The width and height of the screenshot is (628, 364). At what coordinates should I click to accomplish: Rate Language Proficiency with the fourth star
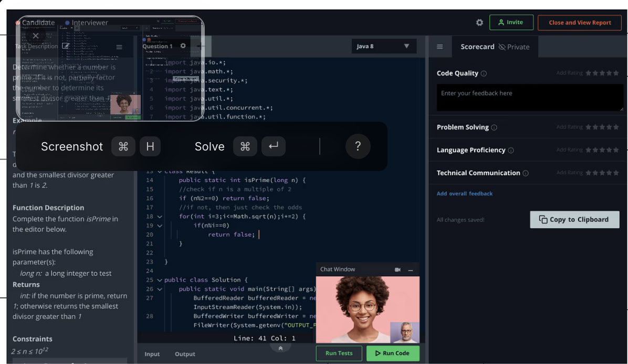[x=609, y=150]
